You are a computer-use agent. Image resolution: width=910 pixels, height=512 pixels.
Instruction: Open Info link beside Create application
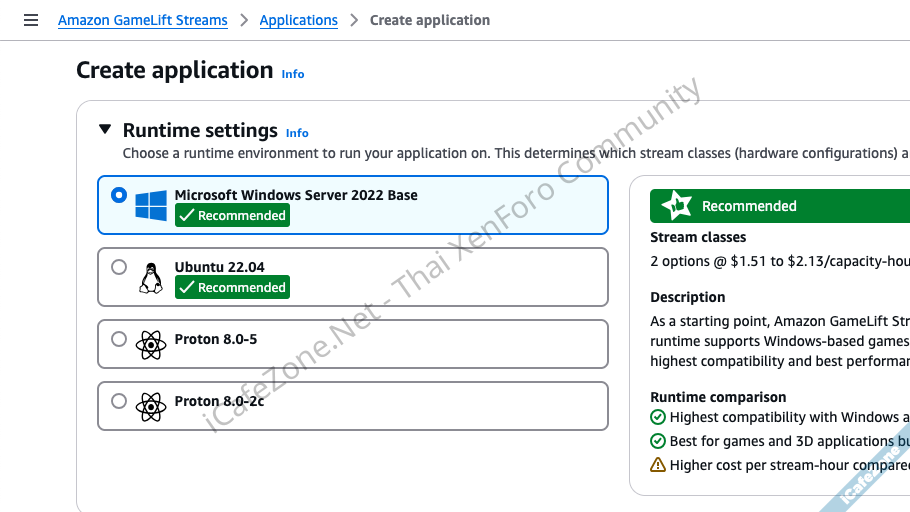[292, 74]
